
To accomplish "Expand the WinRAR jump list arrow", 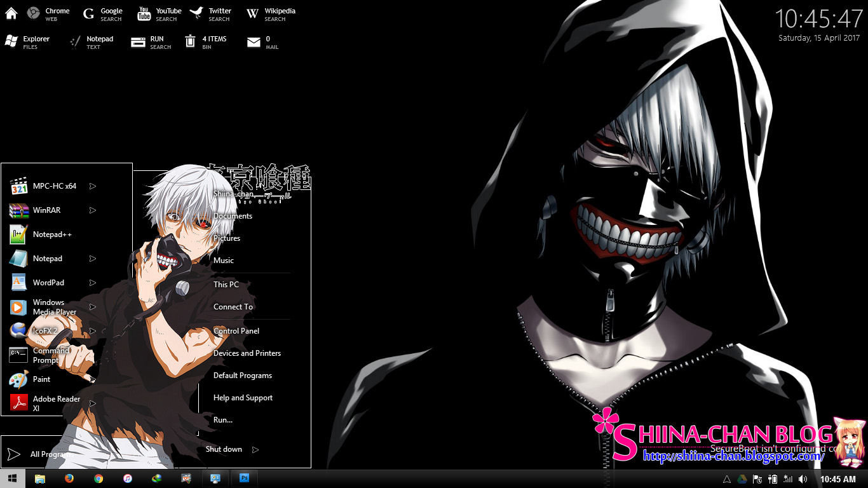I will 93,210.
